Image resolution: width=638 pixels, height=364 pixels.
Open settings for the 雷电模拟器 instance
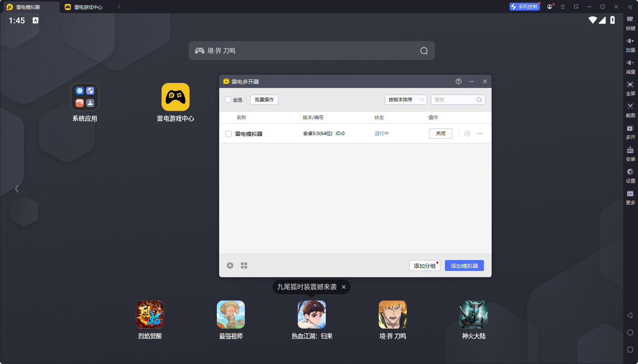(x=468, y=134)
